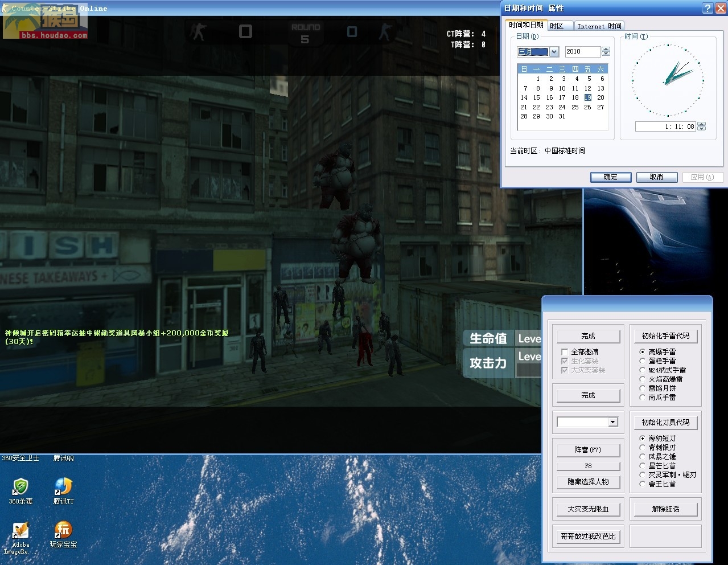Select day 6 in the calendar

pos(602,79)
